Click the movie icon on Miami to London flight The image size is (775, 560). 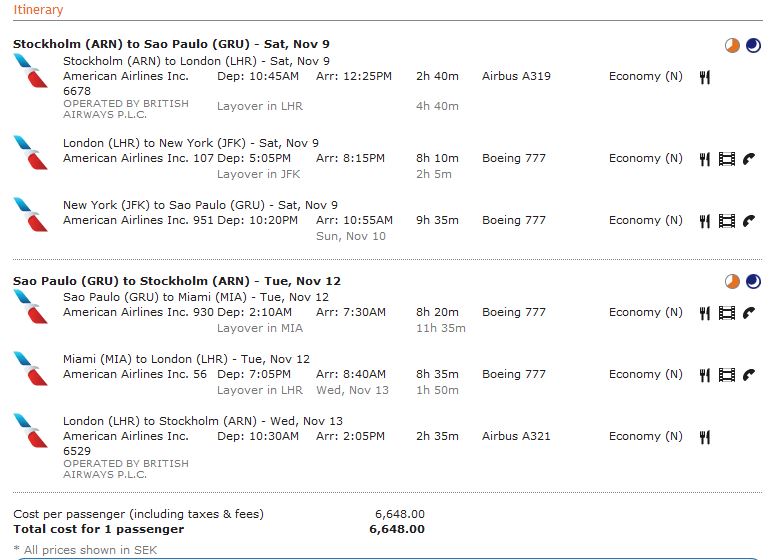[726, 375]
